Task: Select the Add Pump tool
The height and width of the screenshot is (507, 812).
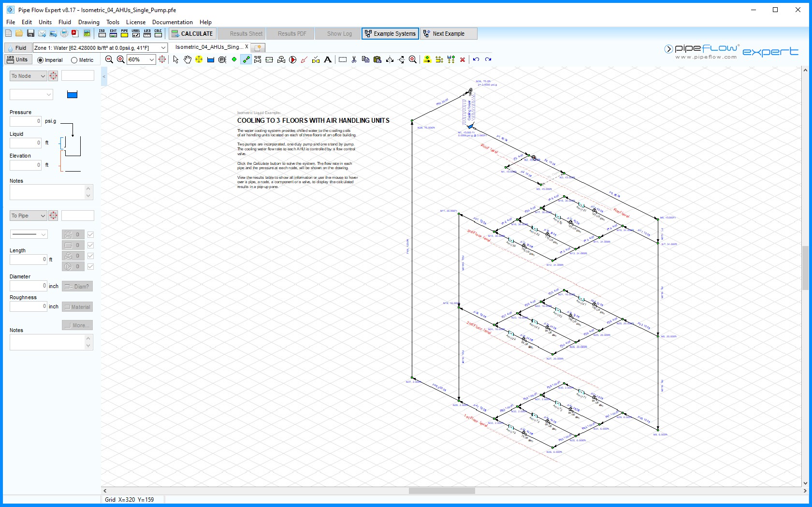Action: (293, 59)
